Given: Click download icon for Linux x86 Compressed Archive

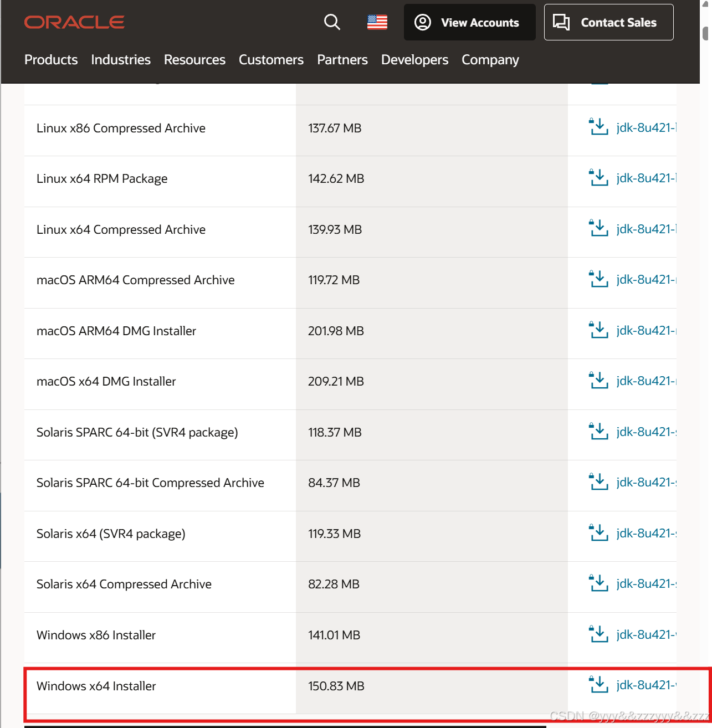Looking at the screenshot, I should coord(598,127).
